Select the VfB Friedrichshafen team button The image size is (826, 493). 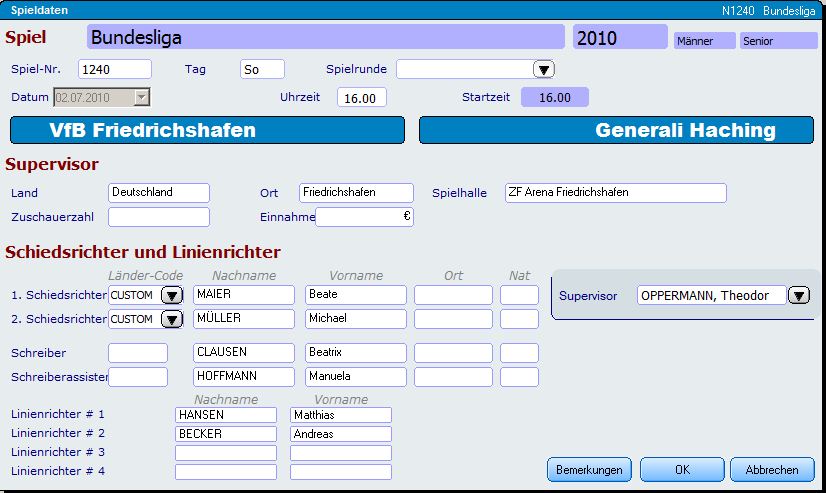click(207, 130)
